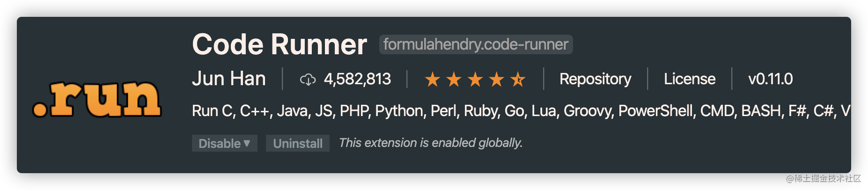Open the License link
868x190 pixels.
[x=690, y=79]
